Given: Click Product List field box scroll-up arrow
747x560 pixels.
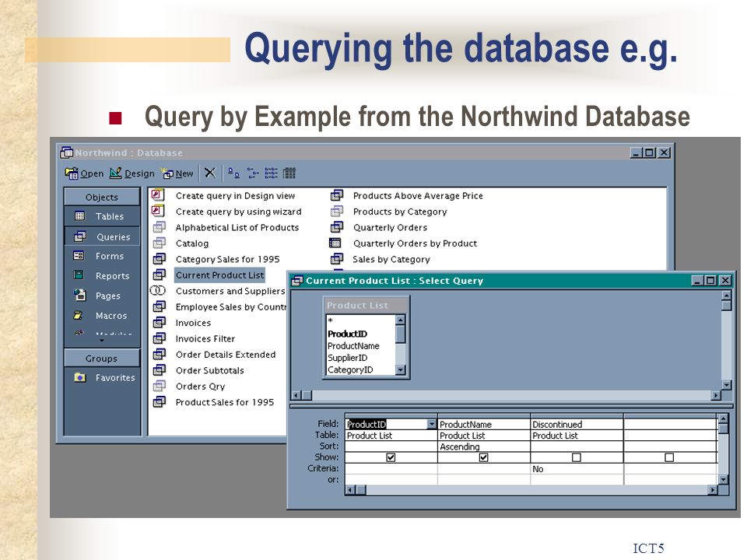Looking at the screenshot, I should tap(400, 320).
